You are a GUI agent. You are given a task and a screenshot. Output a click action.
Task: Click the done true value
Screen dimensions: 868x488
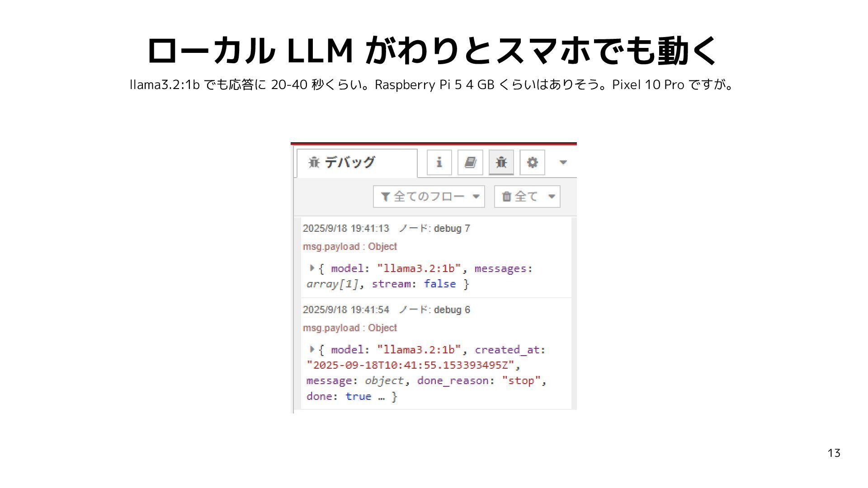[358, 397]
